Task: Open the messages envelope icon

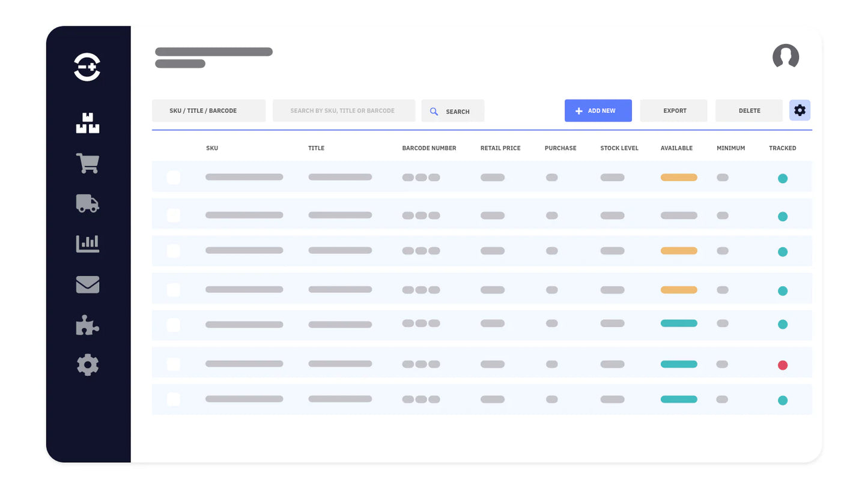Action: pyautogui.click(x=87, y=284)
